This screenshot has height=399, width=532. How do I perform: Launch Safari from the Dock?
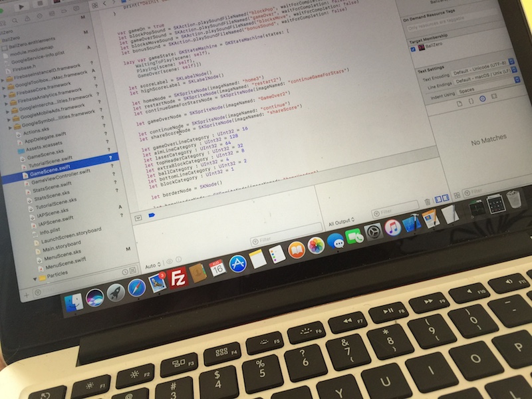(136, 289)
